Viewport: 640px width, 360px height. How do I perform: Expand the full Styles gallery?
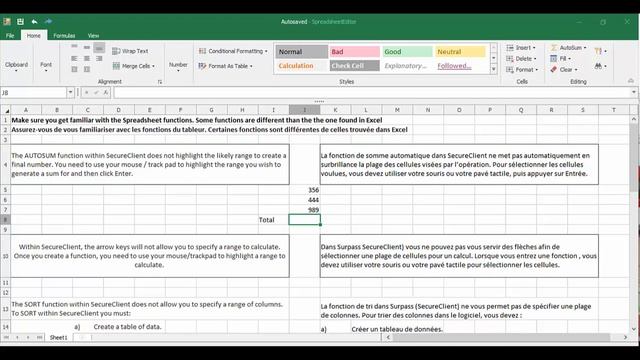(x=493, y=69)
